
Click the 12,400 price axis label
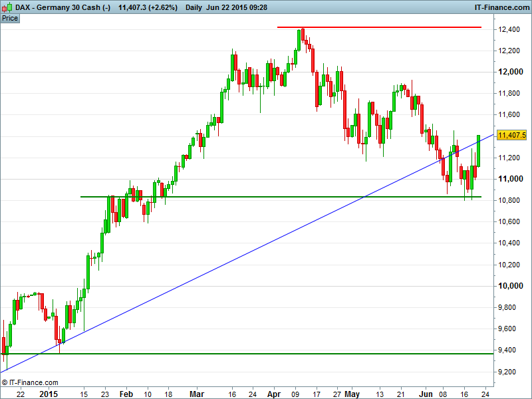[509, 29]
